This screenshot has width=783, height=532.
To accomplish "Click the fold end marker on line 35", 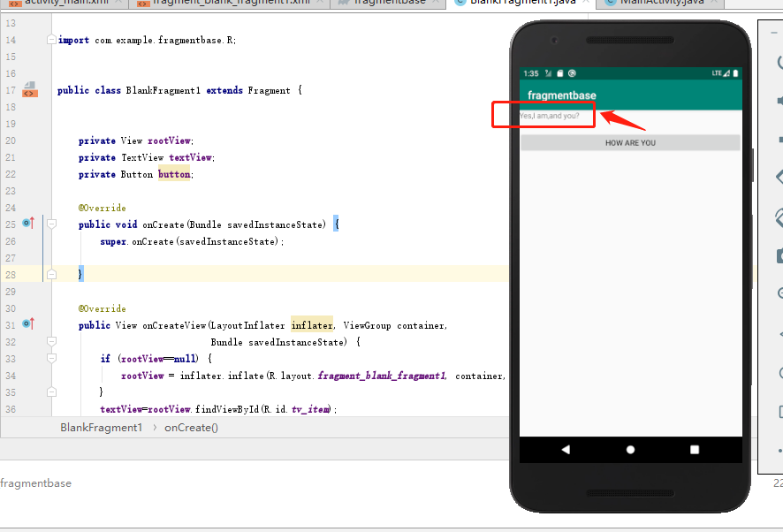I will [x=51, y=391].
